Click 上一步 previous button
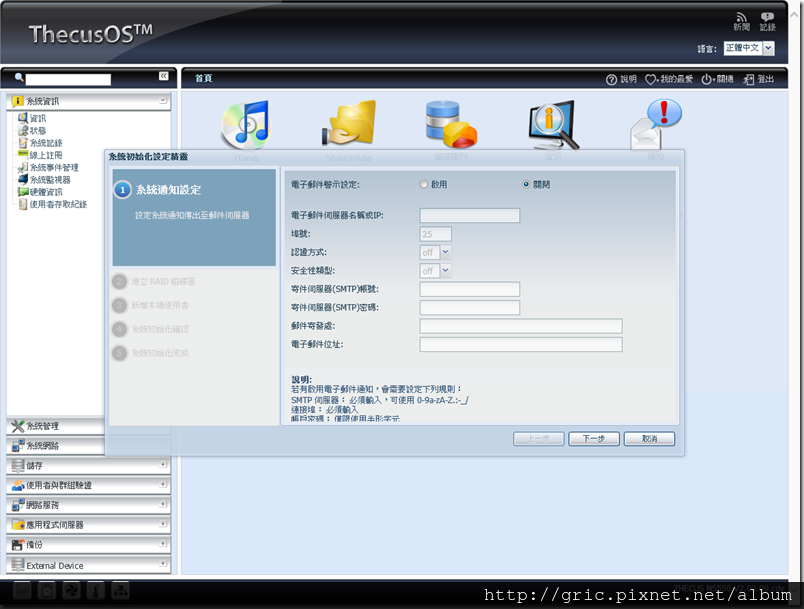 pos(538,439)
